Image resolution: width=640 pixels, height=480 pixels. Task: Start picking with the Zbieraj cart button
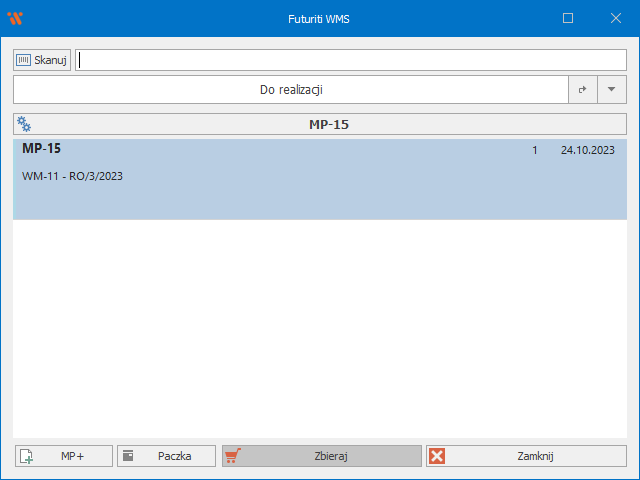click(x=321, y=456)
